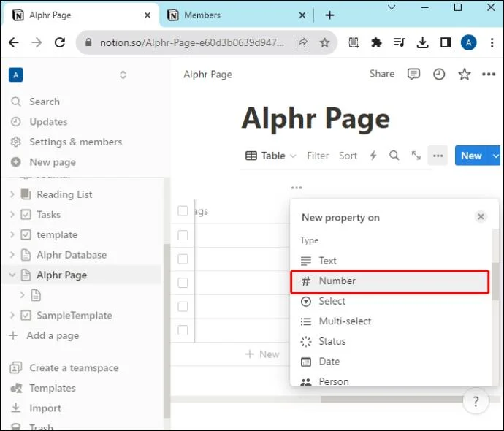Click the Share button

click(382, 74)
